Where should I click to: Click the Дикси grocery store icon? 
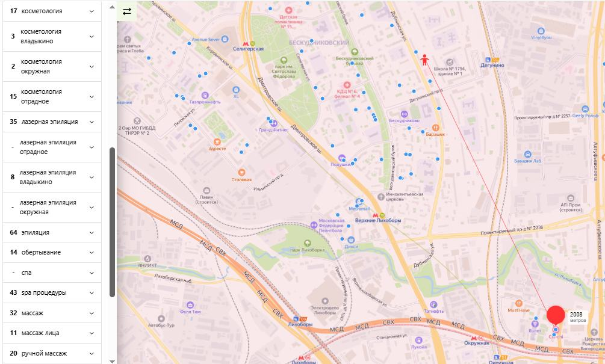coord(351,240)
